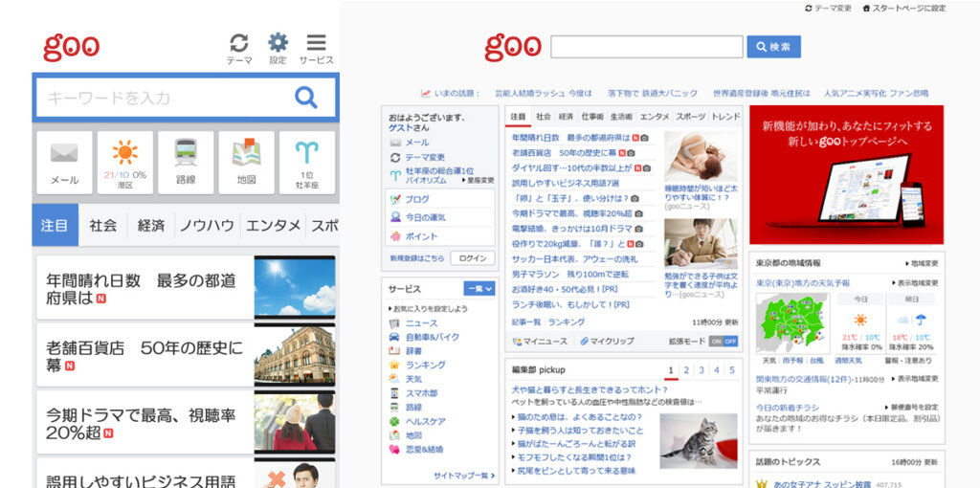Toggle 拡張モード to ON

pos(716,342)
